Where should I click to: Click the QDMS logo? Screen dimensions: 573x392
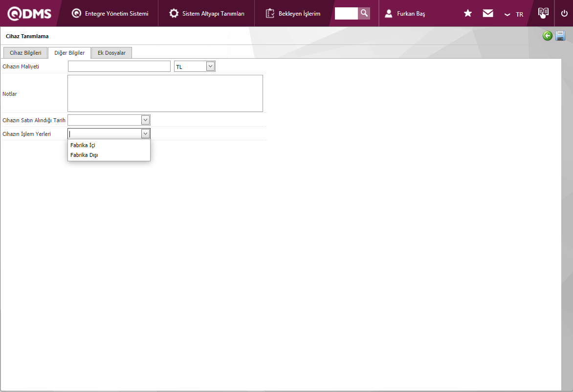(29, 14)
